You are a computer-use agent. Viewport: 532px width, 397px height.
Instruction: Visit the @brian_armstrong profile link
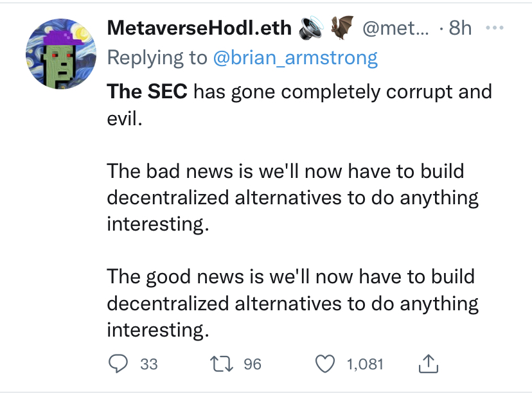click(x=296, y=58)
